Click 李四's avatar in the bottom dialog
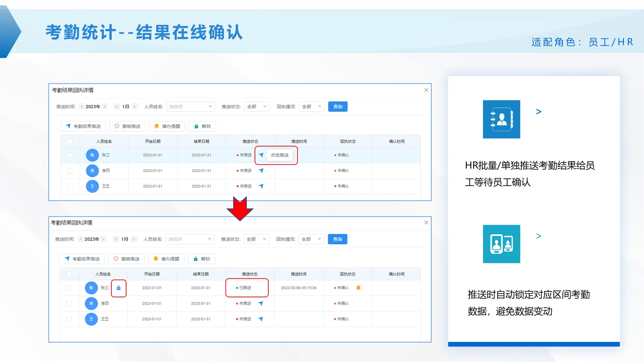 (x=91, y=303)
